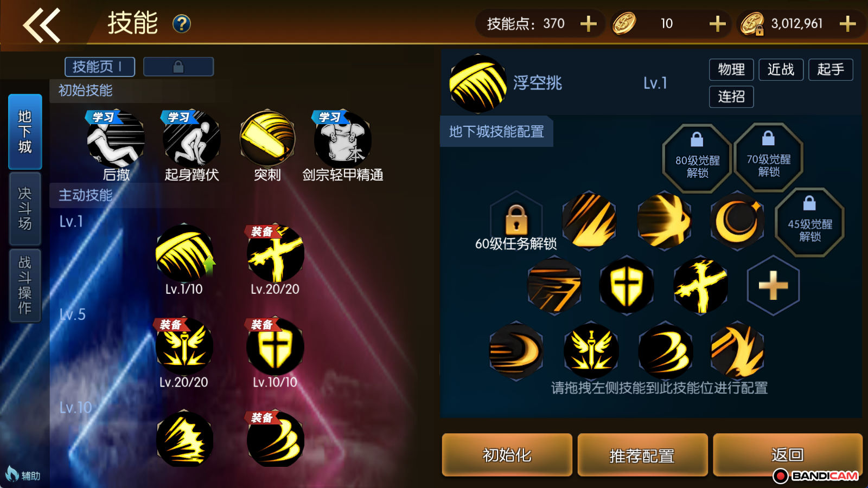Viewport: 868px width, 488px height.
Task: Select the equipped Lv.10/10 shield skill
Action: [x=275, y=346]
